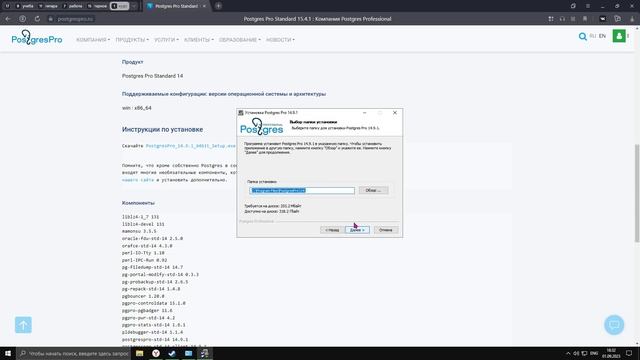Click the ENG language indicator in tray
640x360 pixels.
pyautogui.click(x=594, y=353)
